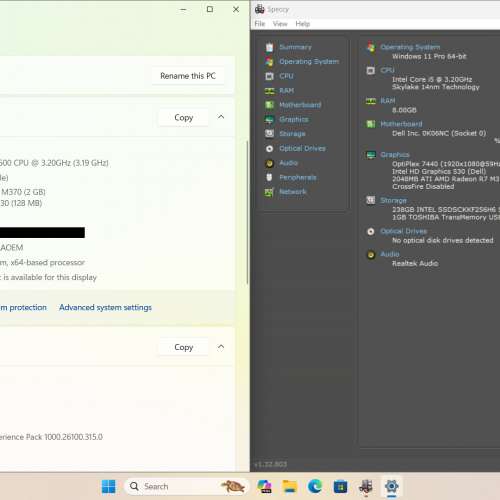The width and height of the screenshot is (500, 500).
Task: Select the Motherboard sidebar icon
Action: (x=270, y=105)
